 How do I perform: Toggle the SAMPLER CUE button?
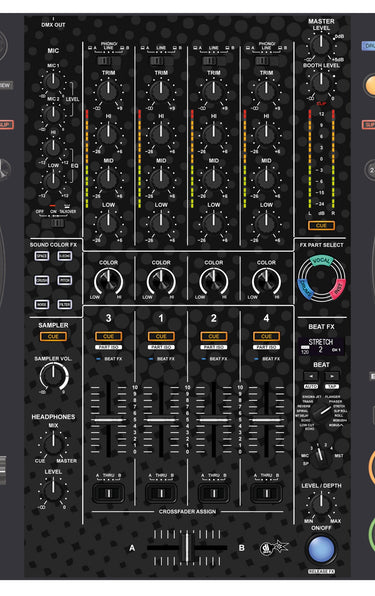click(x=53, y=336)
